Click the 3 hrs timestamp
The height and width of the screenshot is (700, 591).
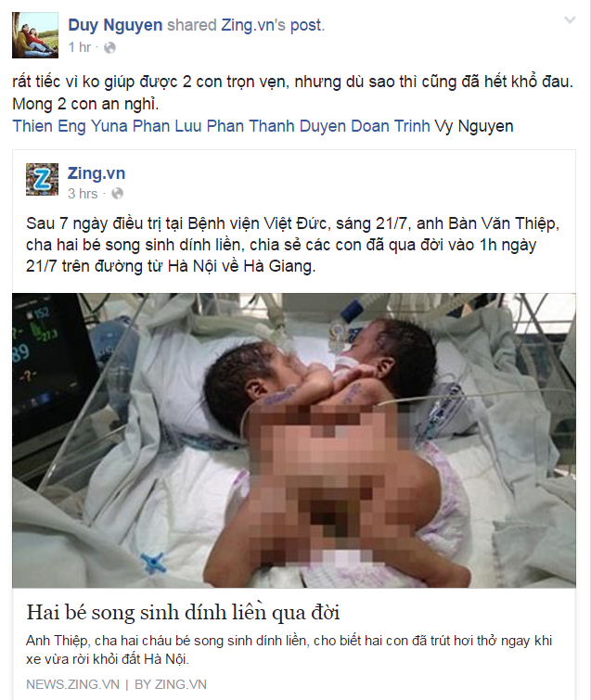point(83,194)
